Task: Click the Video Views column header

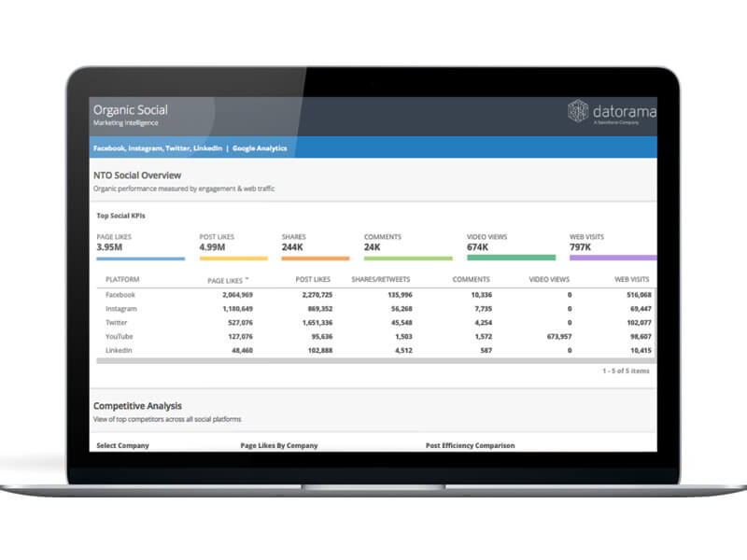Action: tap(549, 279)
